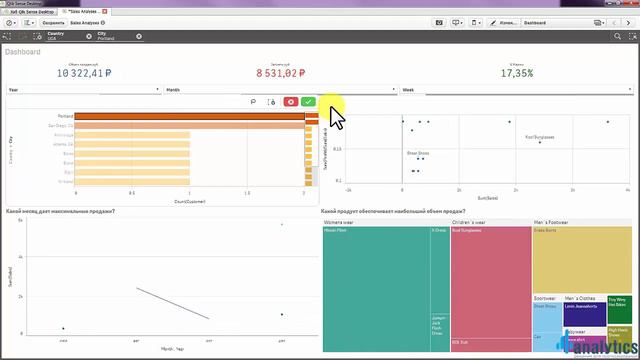Click the cost KPI 8 531,02
This screenshot has height=360, width=640.
click(280, 73)
